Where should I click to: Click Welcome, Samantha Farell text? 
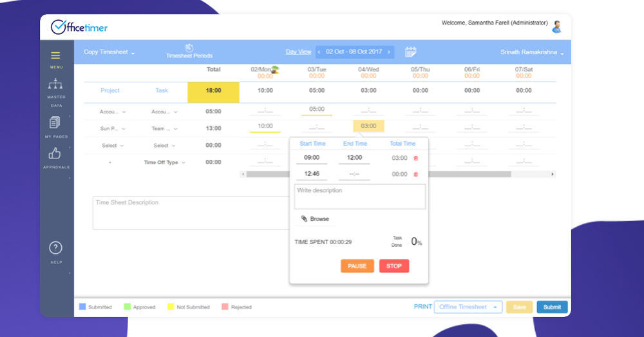(495, 23)
